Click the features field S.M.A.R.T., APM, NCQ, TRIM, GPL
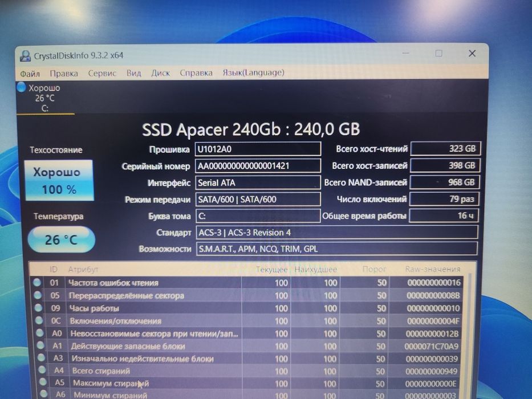 [336, 249]
